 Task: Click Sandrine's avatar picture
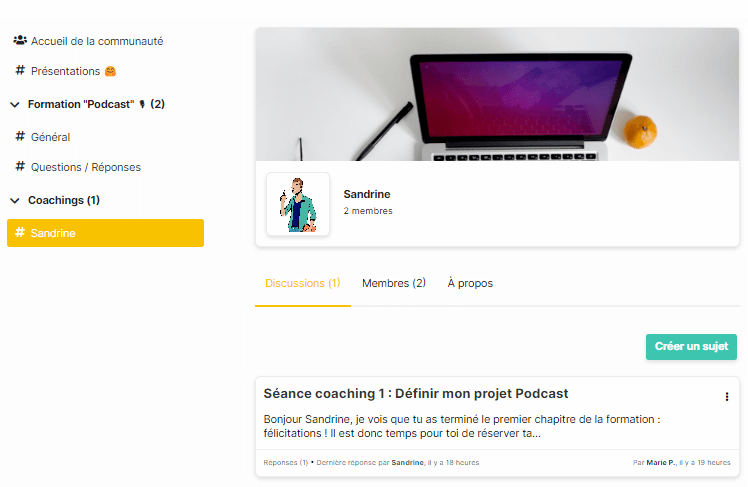click(298, 205)
